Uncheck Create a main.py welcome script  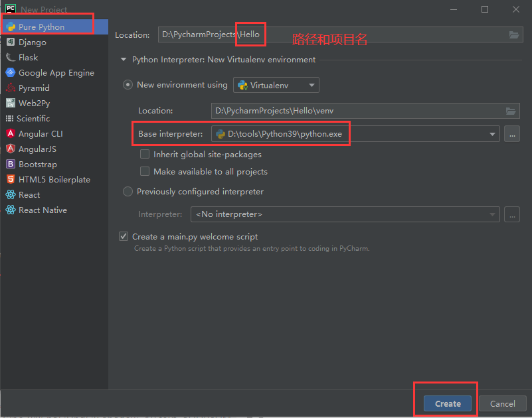(124, 236)
